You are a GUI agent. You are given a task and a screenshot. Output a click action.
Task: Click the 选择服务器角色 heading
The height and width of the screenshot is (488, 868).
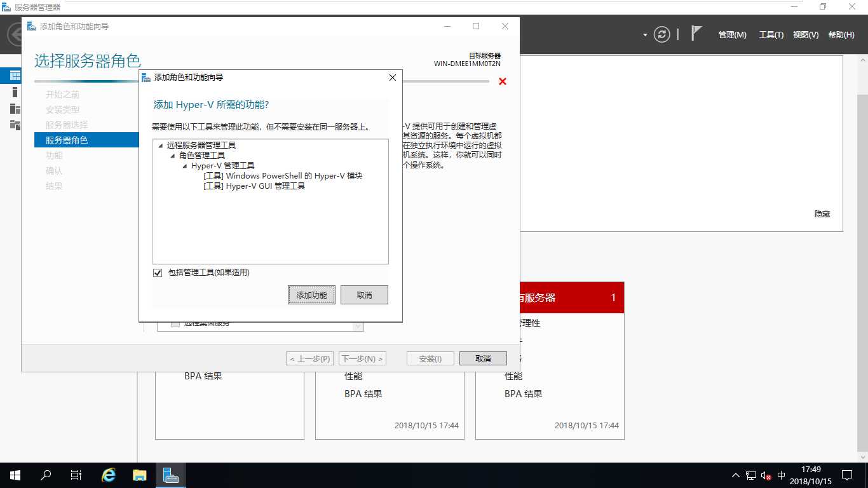point(88,61)
